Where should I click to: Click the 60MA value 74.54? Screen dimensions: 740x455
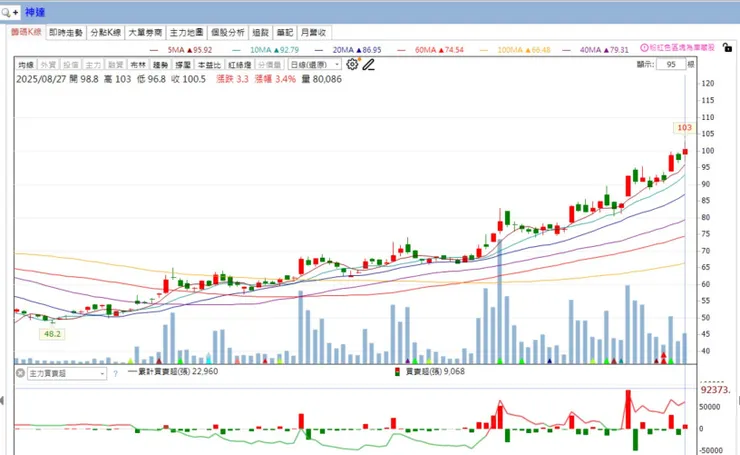click(452, 50)
